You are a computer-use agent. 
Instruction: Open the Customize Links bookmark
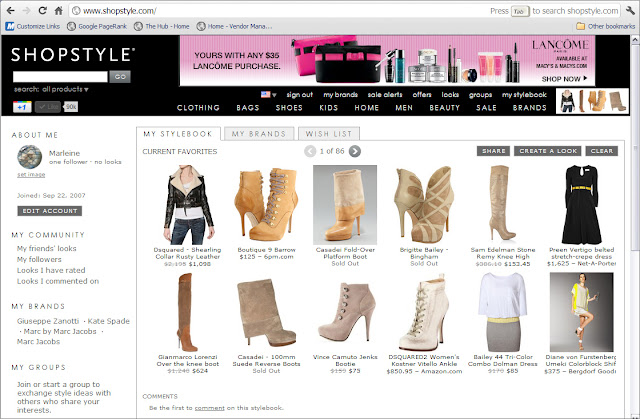(33, 26)
